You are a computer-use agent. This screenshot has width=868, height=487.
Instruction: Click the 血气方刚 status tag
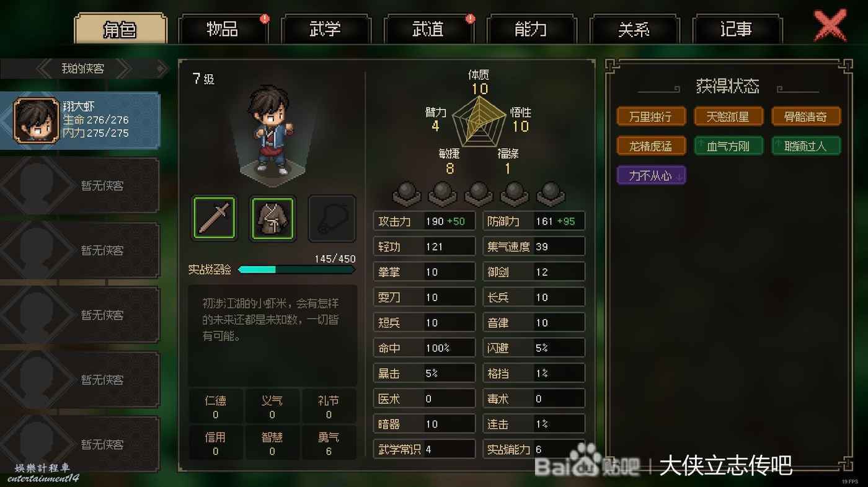pos(728,146)
